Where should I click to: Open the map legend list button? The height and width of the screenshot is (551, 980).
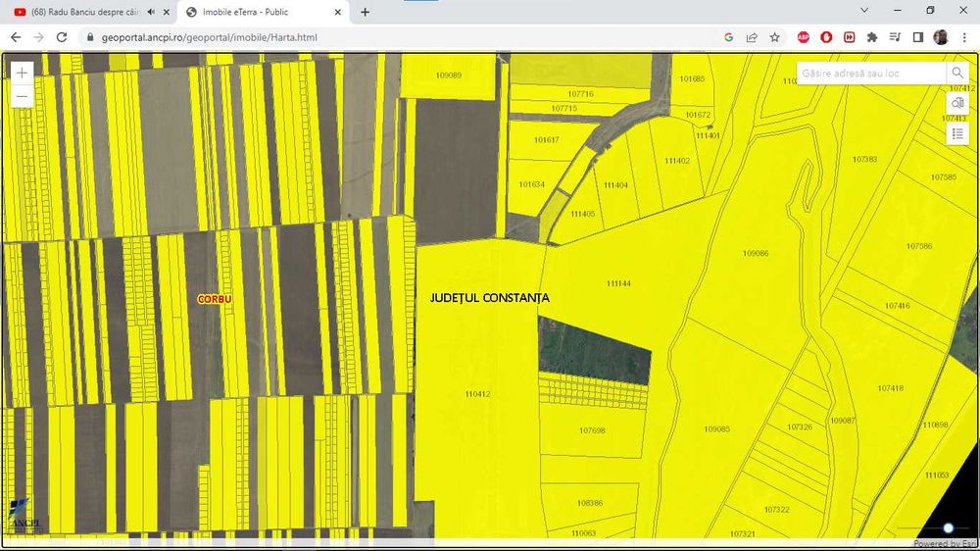point(957,133)
